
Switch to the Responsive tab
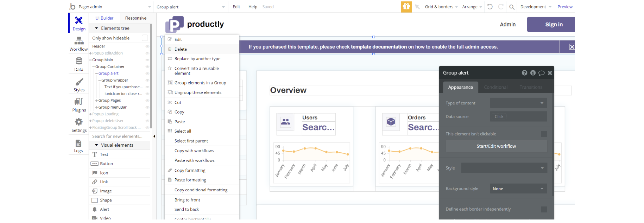pyautogui.click(x=135, y=18)
